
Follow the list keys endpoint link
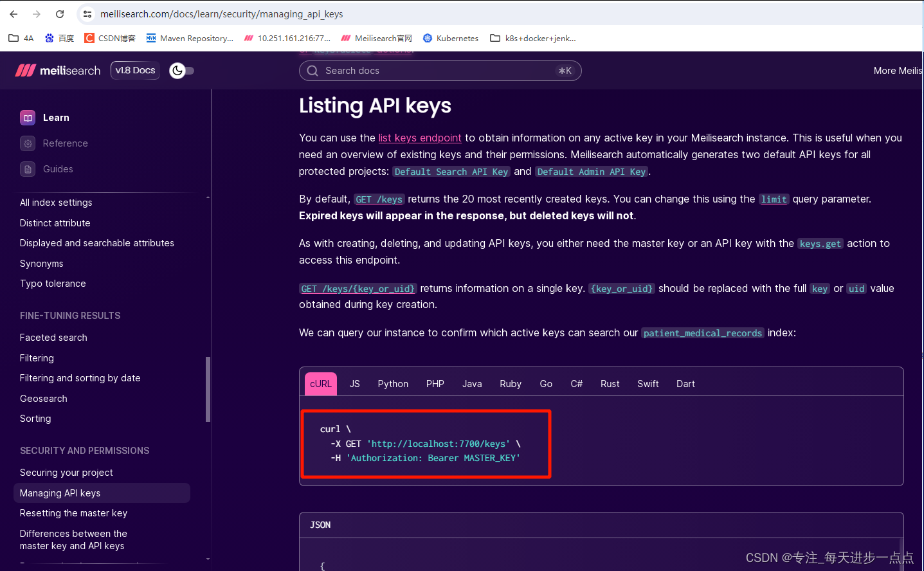(420, 138)
